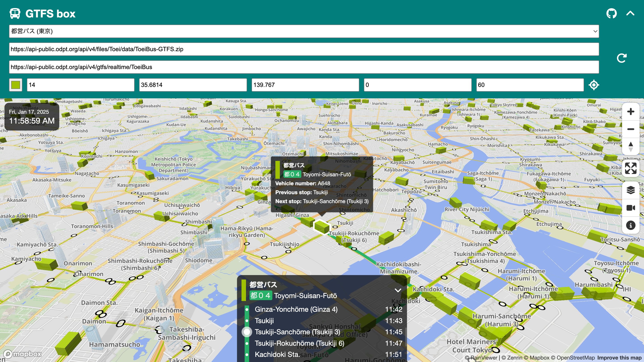
Task: Click the green route color swatch
Action: click(15, 85)
